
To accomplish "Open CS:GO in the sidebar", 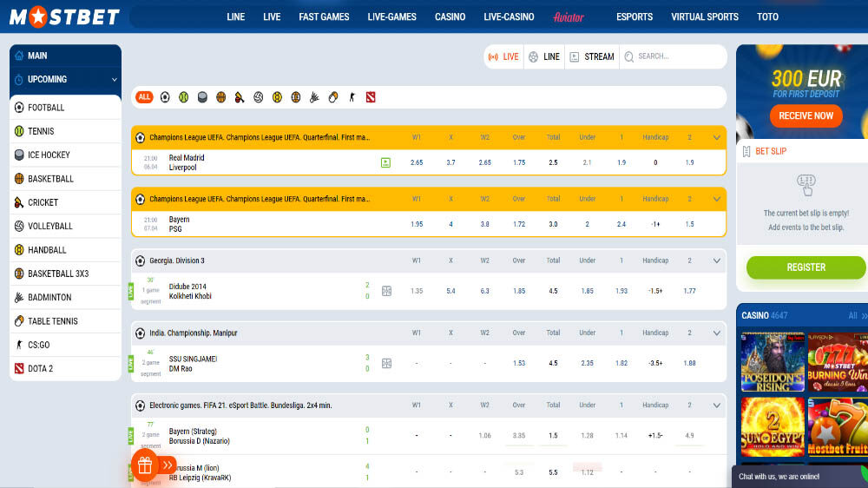I will [x=65, y=345].
